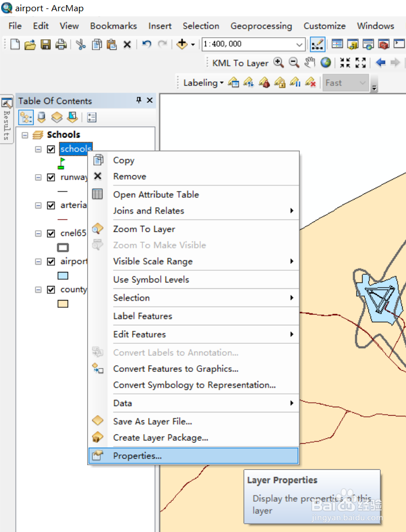The image size is (406, 532).
Task: Collapse the county layer legend
Action: pos(38,290)
